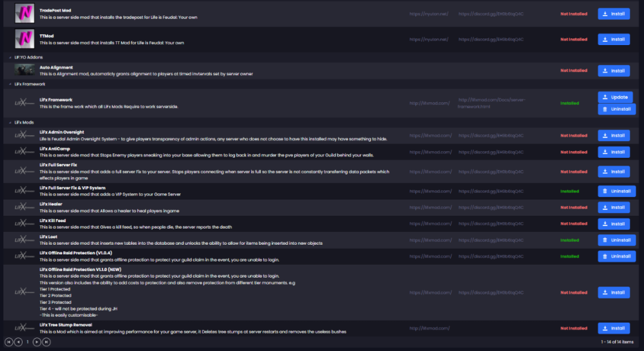Screen dimensions: 644x351
Task: Click the Auto Alignment mod thumbnail
Action: 24,70
